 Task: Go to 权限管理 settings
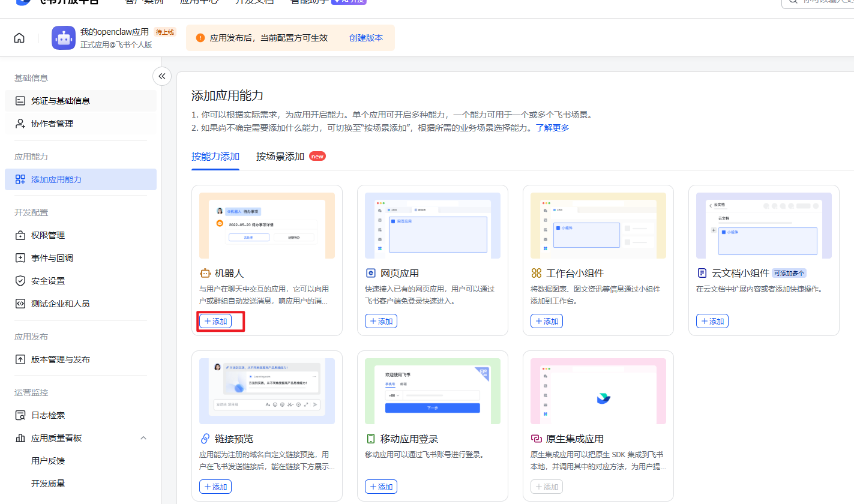[47, 235]
